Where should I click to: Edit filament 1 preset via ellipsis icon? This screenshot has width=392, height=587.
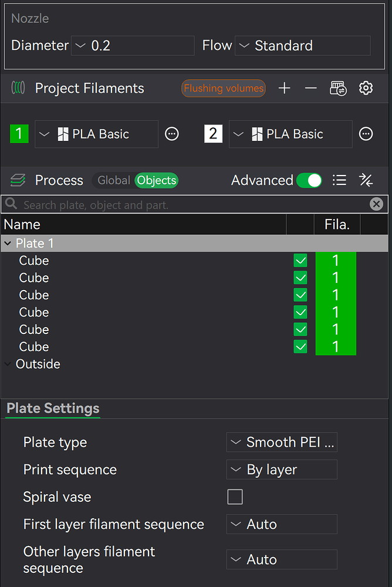point(172,134)
